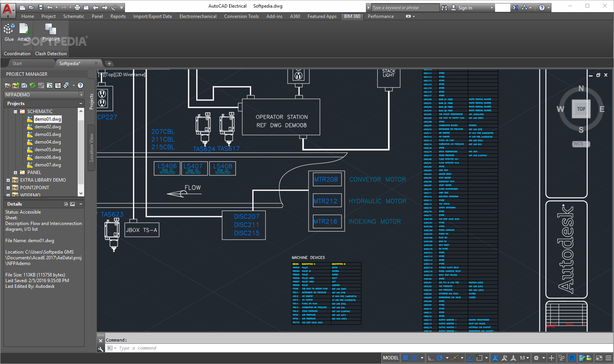Click the Undo arrow icon

[x=50, y=8]
